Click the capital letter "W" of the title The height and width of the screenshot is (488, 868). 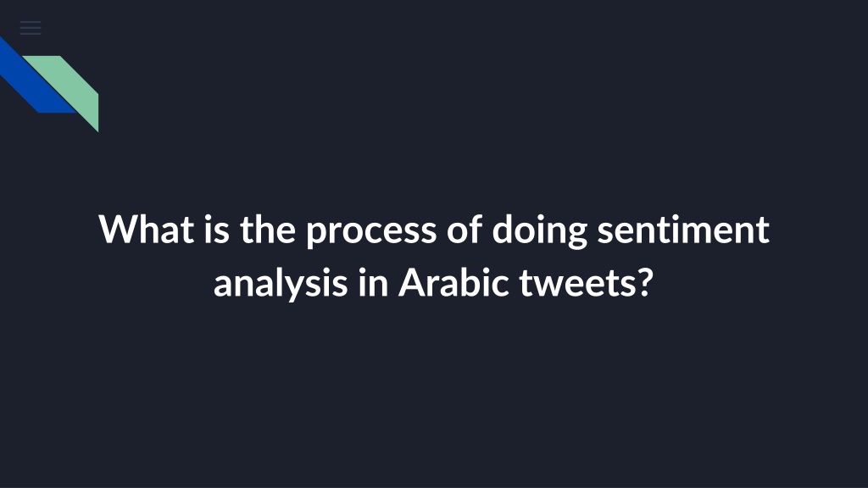point(119,229)
